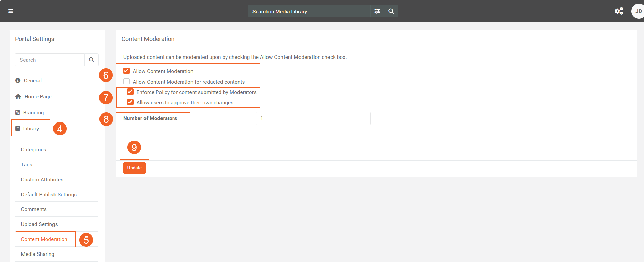
Task: Enable Content Moderation for redacted contents
Action: (x=127, y=82)
